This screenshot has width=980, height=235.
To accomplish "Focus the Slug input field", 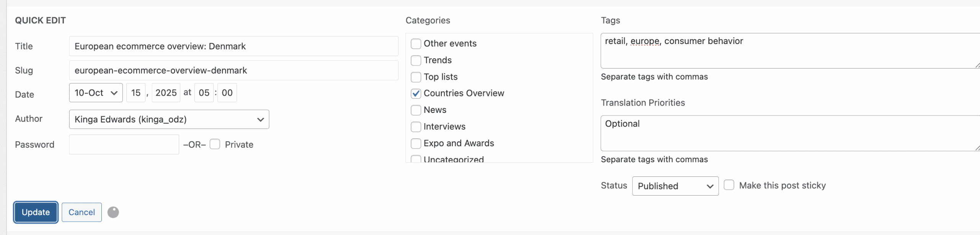I will click(234, 70).
